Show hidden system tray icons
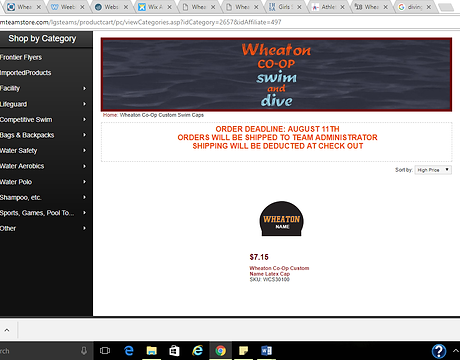The image size is (460, 360). (456, 351)
